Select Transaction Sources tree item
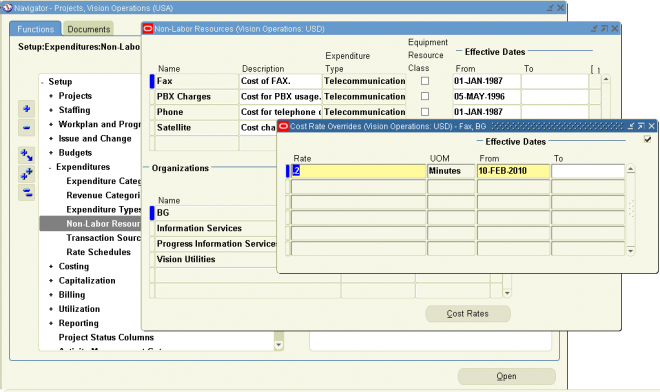The width and height of the screenshot is (660, 392). [104, 238]
